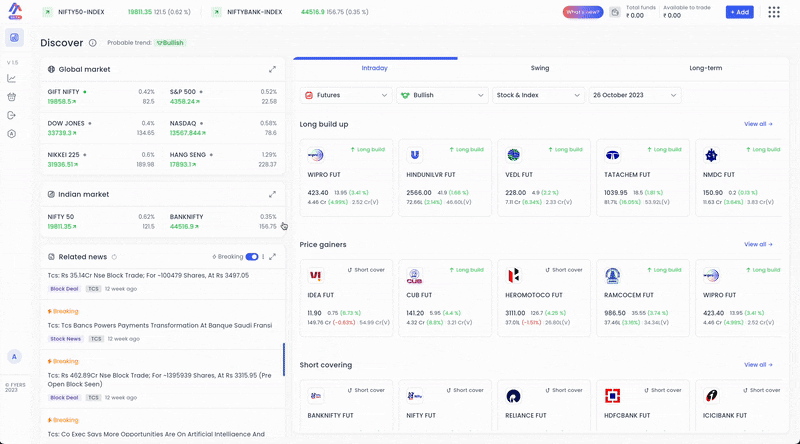Open the chart icon in the sidebar
Screen dimensions: 800x444
click(12, 79)
